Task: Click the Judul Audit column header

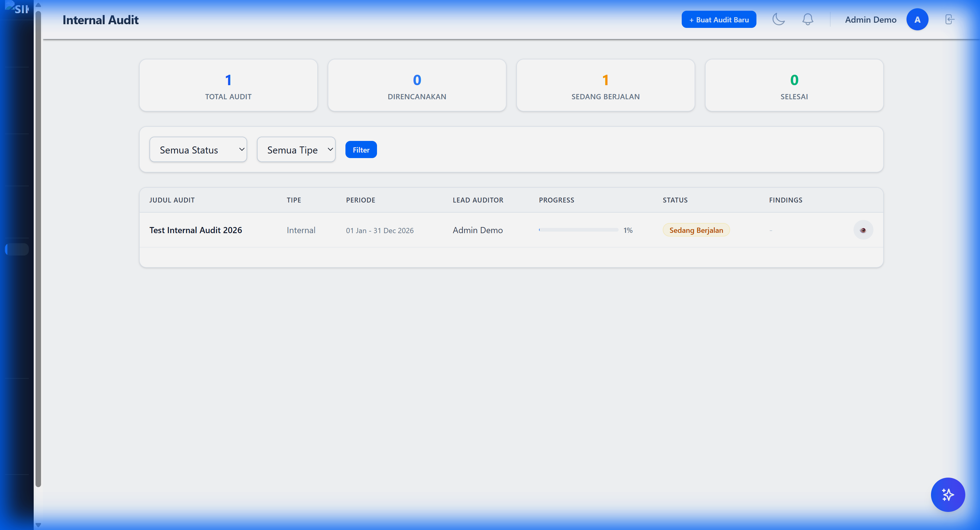Action: click(x=172, y=200)
